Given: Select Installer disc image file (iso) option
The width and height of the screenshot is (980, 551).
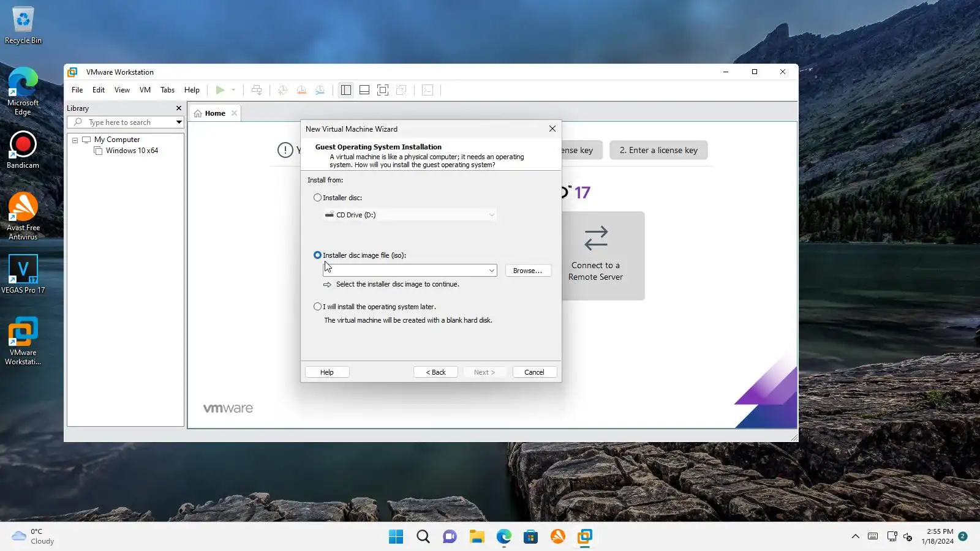Looking at the screenshot, I should (317, 255).
